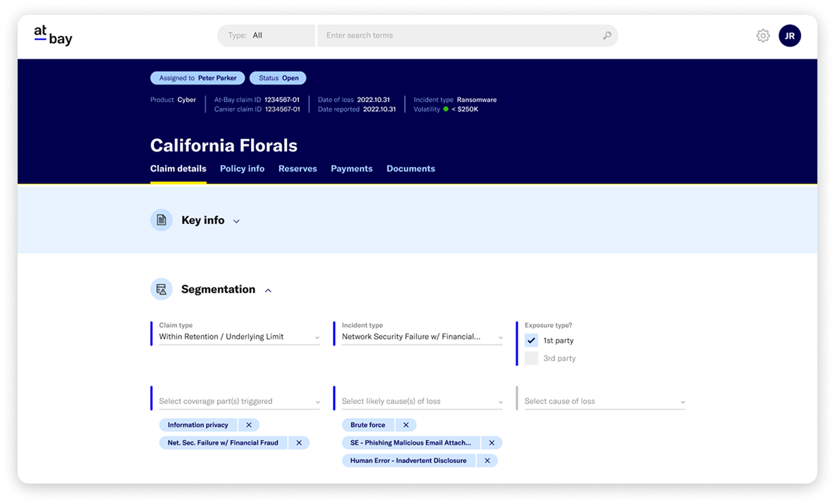Remove Human Error - Inadvertent Disclosure tag

tap(487, 461)
